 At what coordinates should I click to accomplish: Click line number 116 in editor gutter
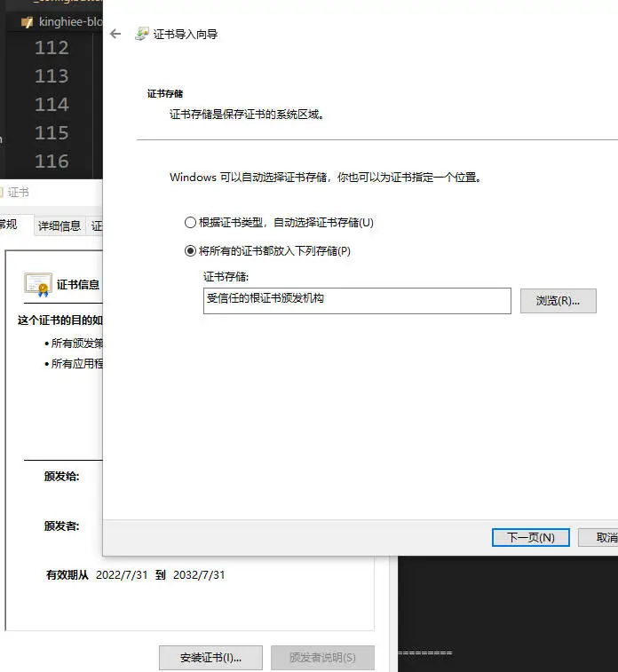[51, 162]
